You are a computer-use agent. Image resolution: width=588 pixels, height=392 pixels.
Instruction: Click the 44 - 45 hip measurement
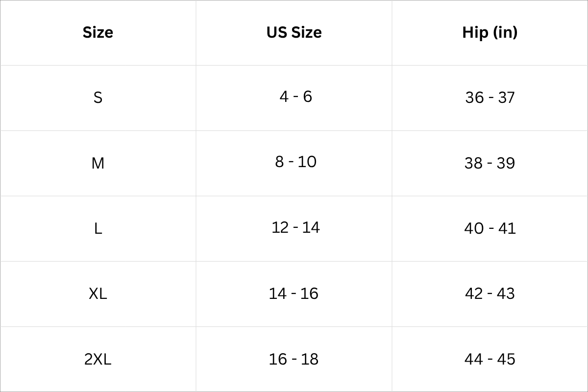pyautogui.click(x=490, y=359)
